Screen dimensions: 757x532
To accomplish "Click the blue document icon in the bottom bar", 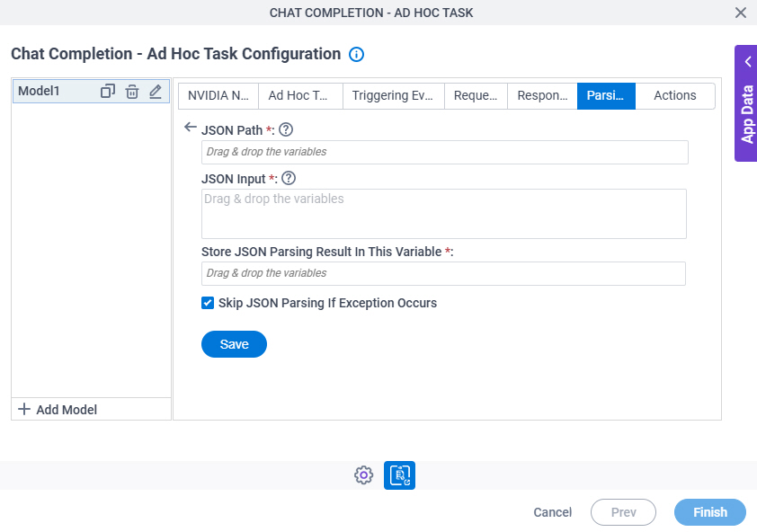I will click(399, 475).
